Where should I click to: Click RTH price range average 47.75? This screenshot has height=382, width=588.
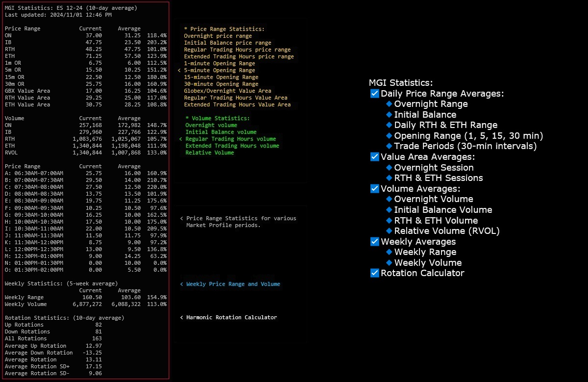132,49
